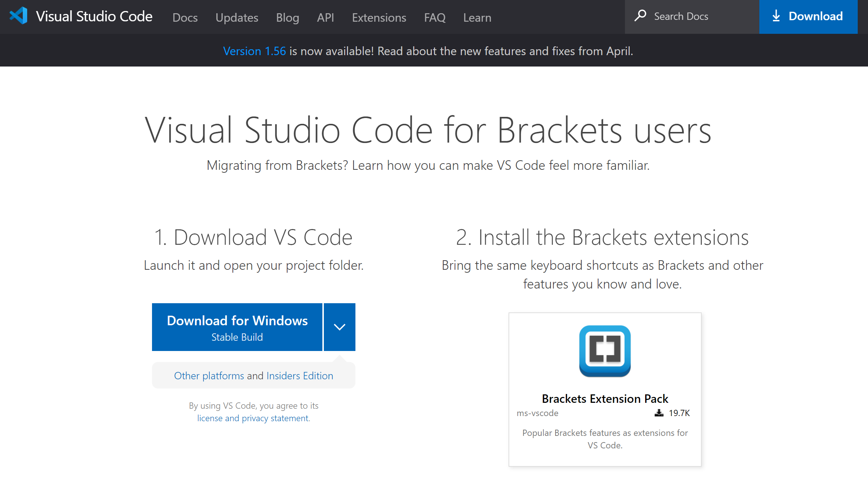Click the Visual Studio Code logo

19,15
